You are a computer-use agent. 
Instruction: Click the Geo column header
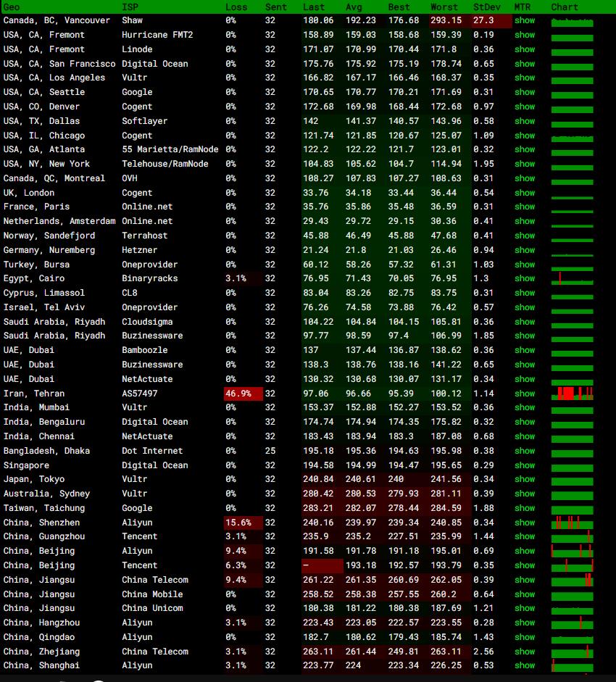(x=12, y=7)
